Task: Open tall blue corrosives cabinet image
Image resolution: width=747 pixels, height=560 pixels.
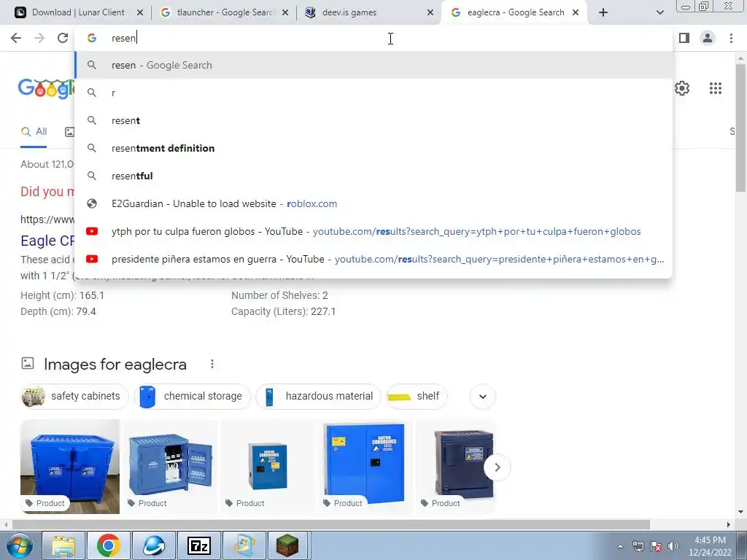Action: pyautogui.click(x=365, y=466)
